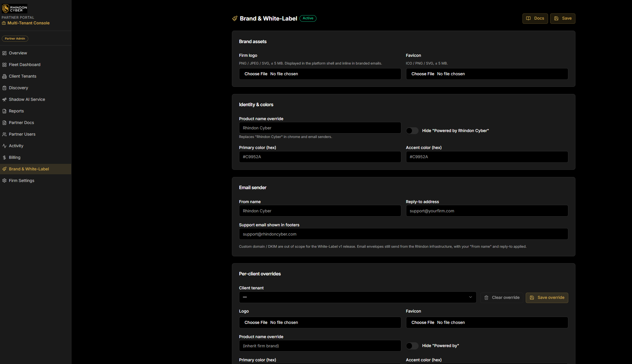Click the Partner Users people icon
Screen dimensions: 632x364
coord(4,134)
